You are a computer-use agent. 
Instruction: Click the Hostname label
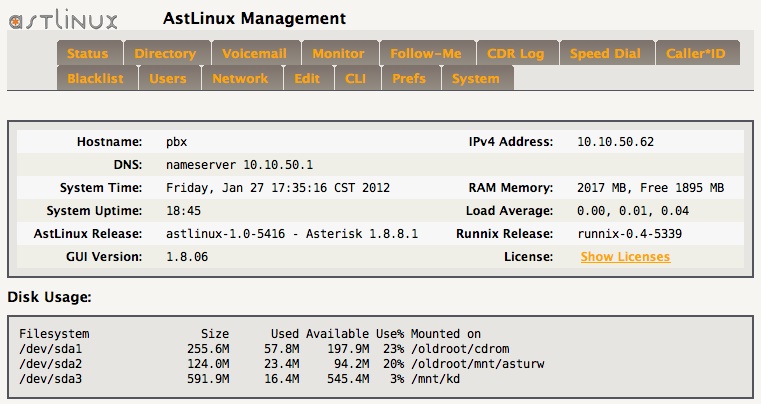(109, 142)
